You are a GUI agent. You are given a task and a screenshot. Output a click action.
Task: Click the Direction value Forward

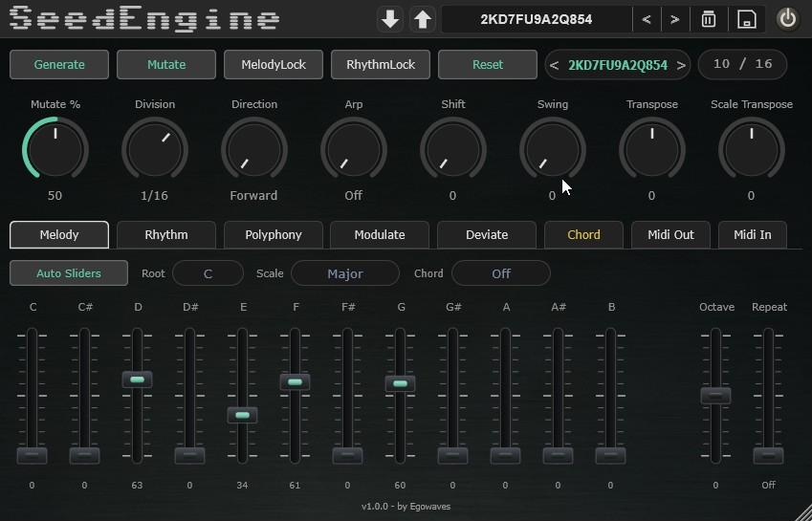point(253,196)
